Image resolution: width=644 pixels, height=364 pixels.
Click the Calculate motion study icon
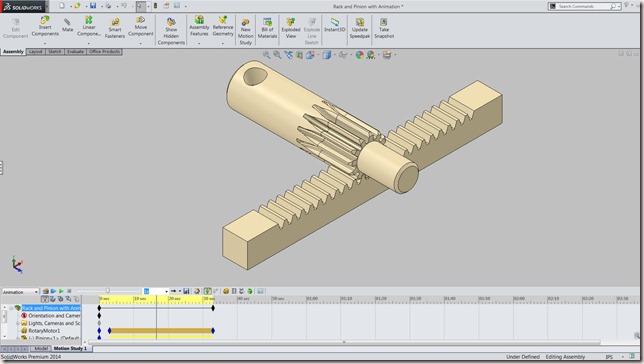click(46, 291)
